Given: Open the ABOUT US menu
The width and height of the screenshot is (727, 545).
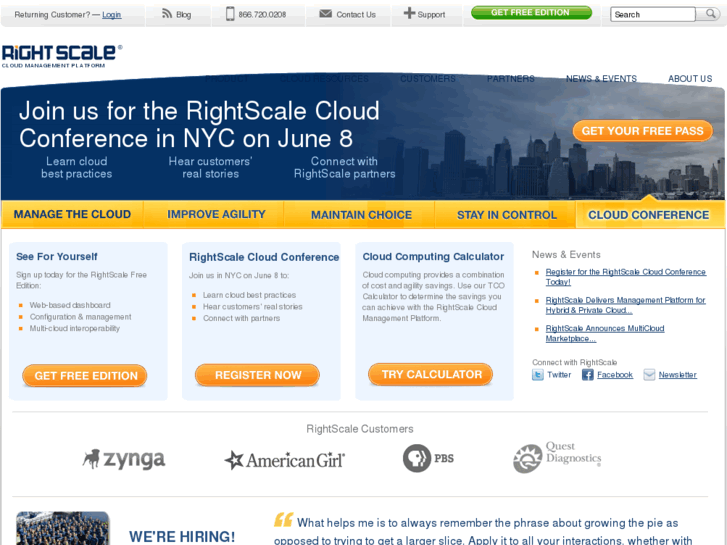Looking at the screenshot, I should click(690, 79).
